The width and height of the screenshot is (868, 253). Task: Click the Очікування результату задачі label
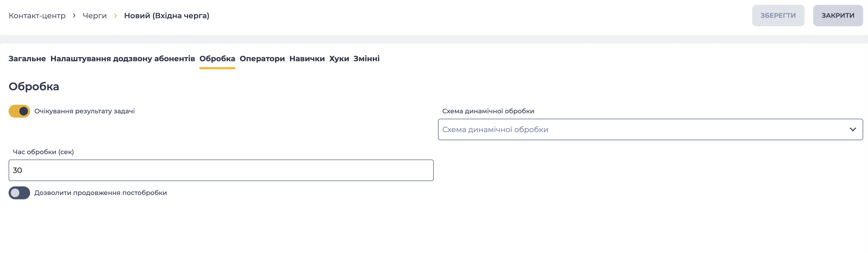click(85, 111)
